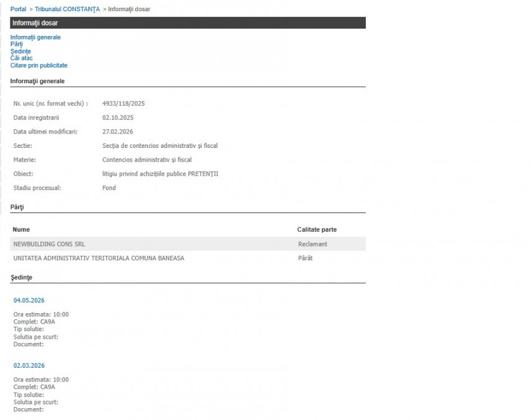Open the Căi atac navigation link
The image size is (531, 420).
21,58
